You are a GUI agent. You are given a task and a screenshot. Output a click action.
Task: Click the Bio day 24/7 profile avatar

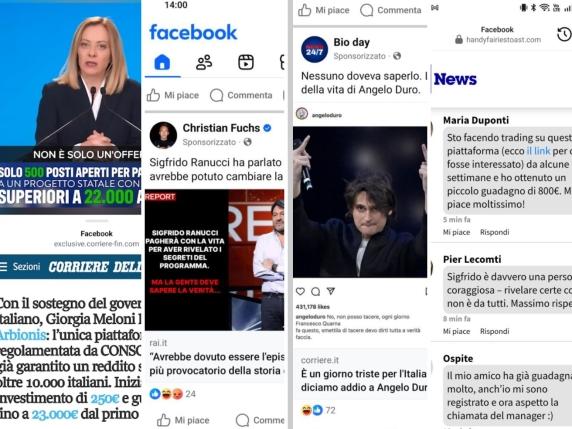point(314,50)
